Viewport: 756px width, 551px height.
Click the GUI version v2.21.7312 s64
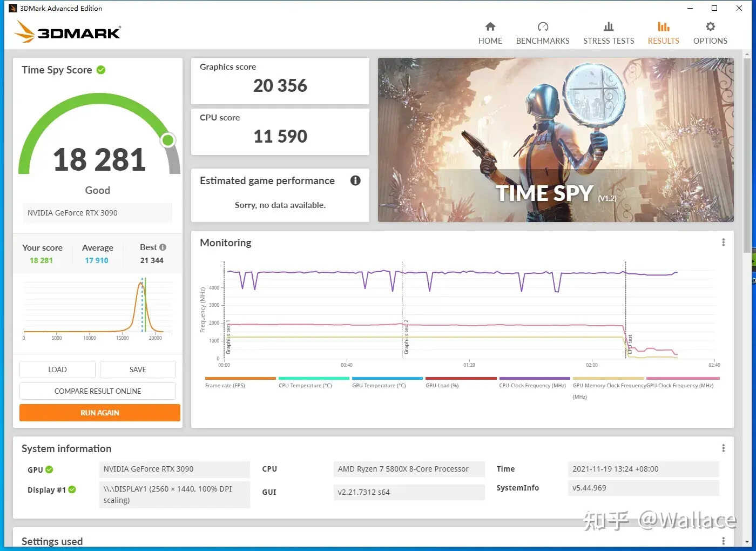[x=409, y=492]
